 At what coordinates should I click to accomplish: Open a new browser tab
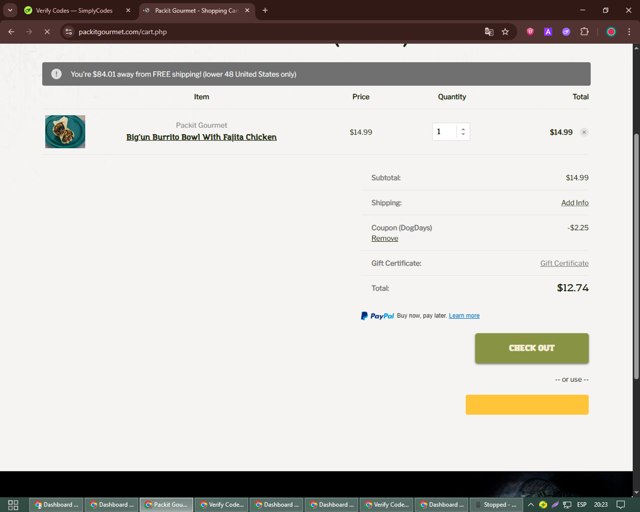(265, 11)
